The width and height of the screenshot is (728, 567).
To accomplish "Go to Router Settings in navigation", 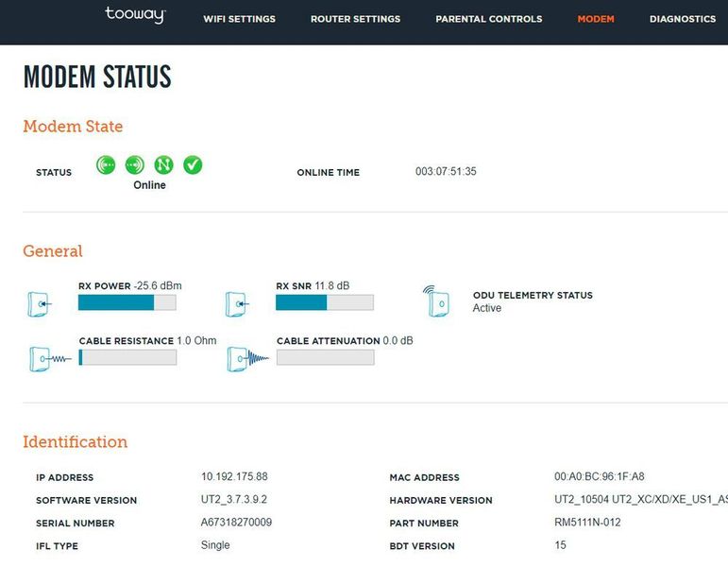I will tap(355, 19).
